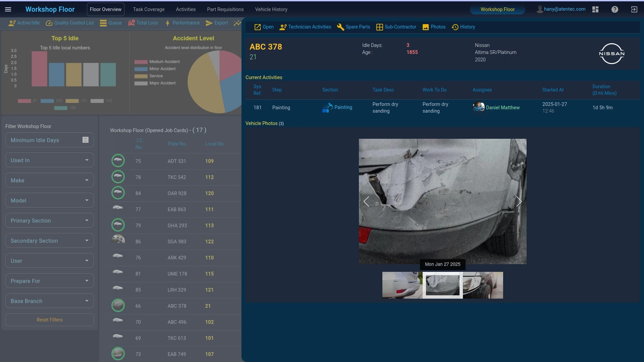Screen dimensions: 644x362
Task: Open the help question mark icon
Action: (x=614, y=9)
